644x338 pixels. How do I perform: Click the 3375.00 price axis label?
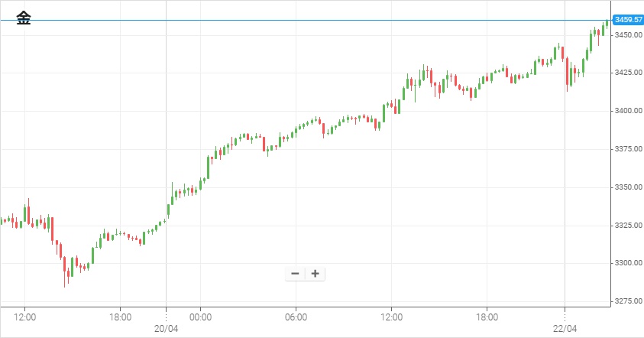pos(629,149)
